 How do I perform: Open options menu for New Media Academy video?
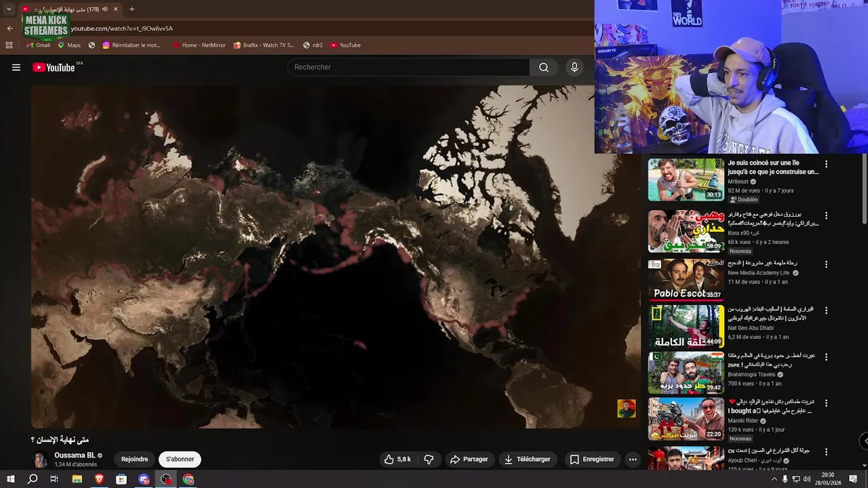coord(826,264)
